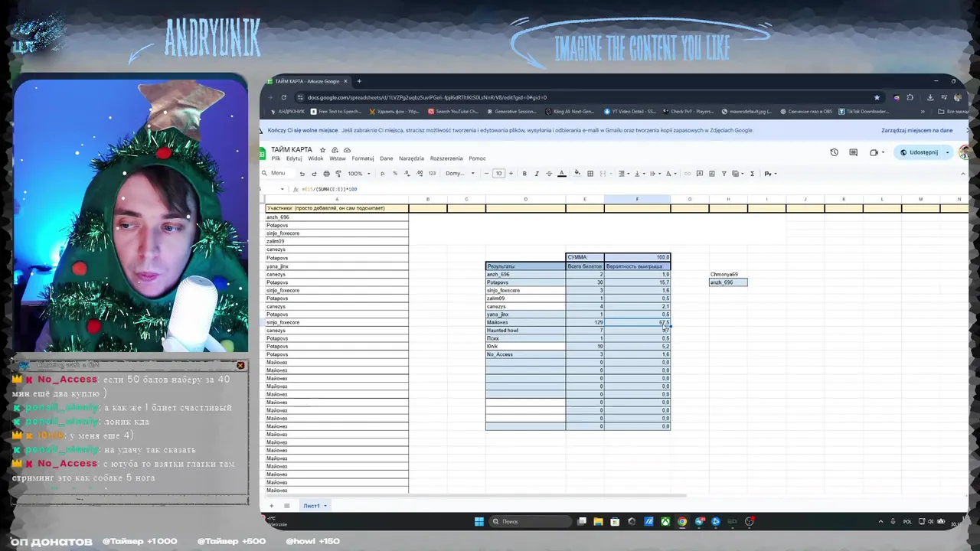This screenshot has width=980, height=551.
Task: Close the chat overlay with red X
Action: (x=240, y=366)
